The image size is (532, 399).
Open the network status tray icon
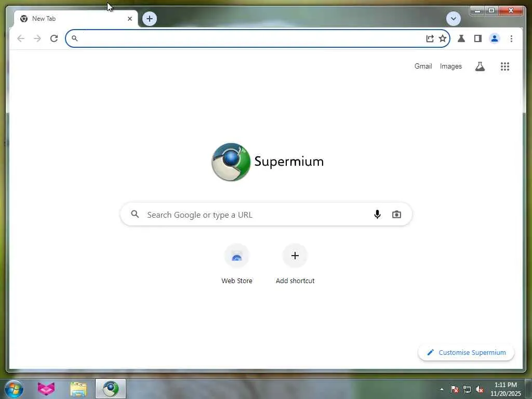(467, 389)
